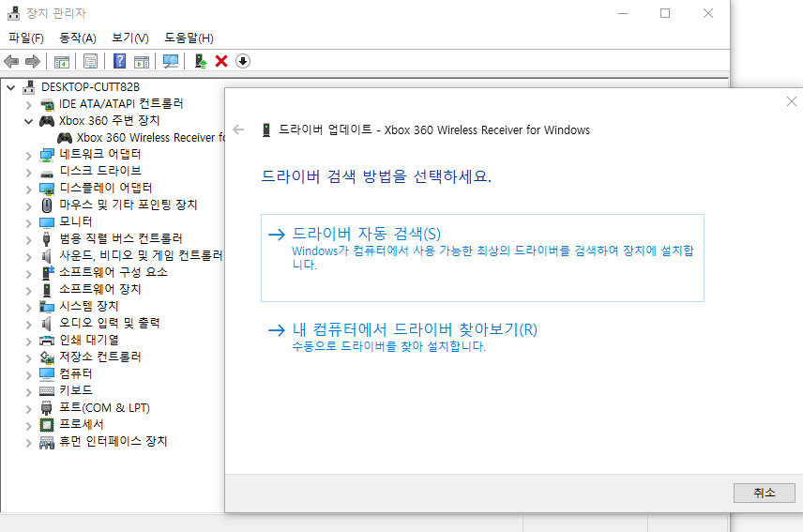803x532 pixels.
Task: Click the 키보드 icon
Action: click(47, 391)
